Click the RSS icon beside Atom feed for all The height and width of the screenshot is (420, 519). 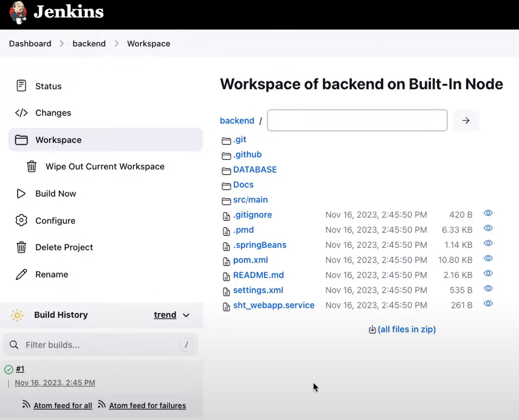[x=26, y=404]
